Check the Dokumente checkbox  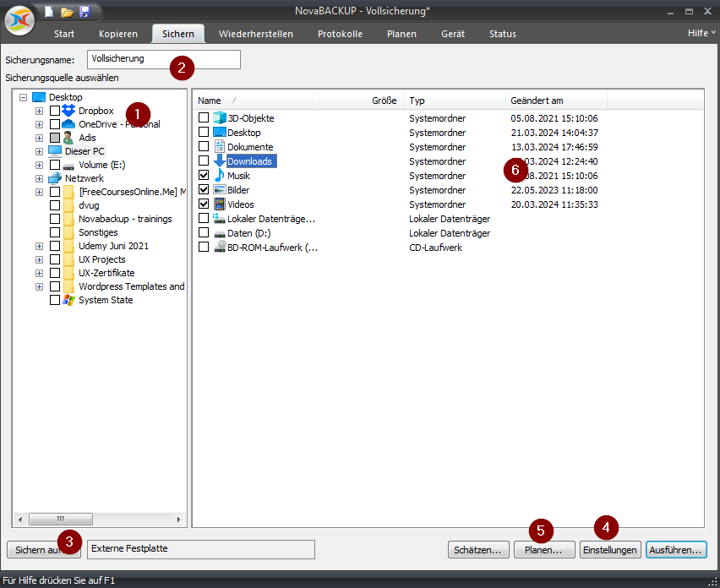coord(204,146)
